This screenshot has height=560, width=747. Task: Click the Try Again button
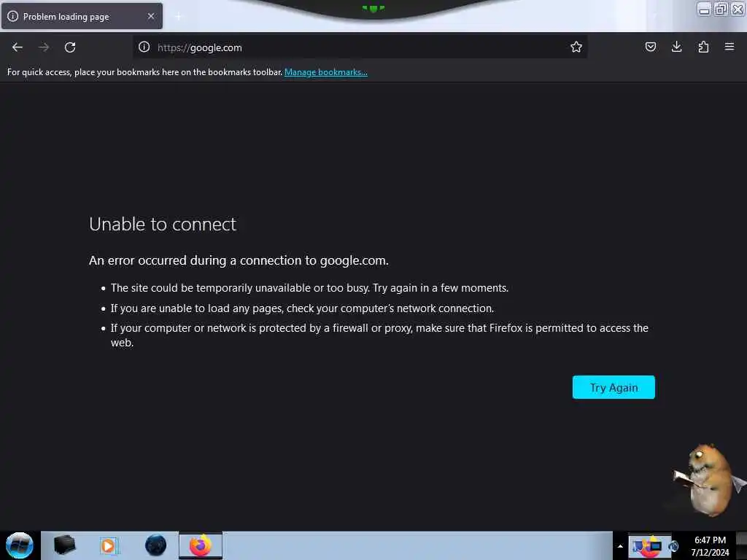[x=614, y=387]
